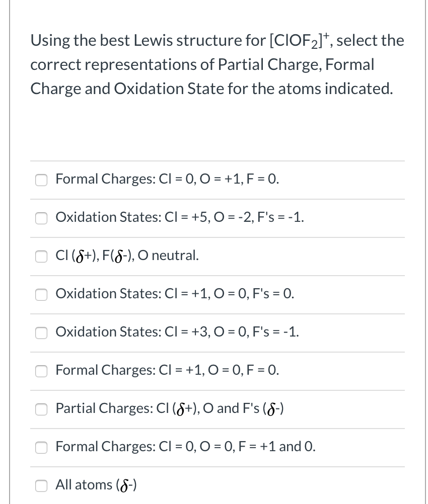Image resolution: width=428 pixels, height=504 pixels.
Task: Click the divider above the last answer option
Action: pos(218,467)
